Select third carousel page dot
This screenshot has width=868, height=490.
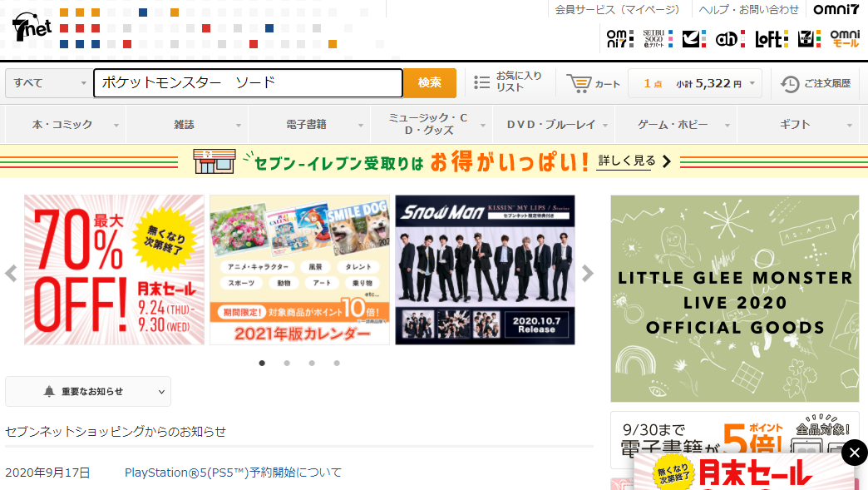(x=312, y=364)
